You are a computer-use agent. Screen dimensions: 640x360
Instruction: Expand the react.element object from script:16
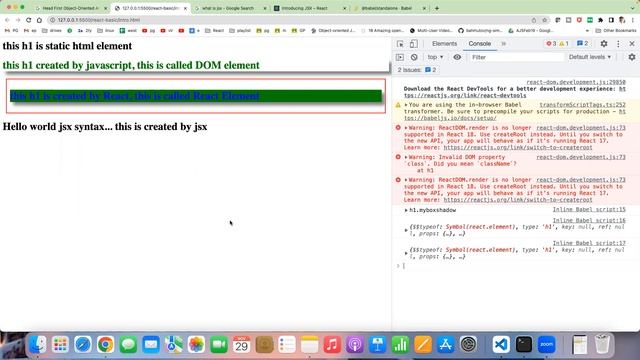click(406, 230)
